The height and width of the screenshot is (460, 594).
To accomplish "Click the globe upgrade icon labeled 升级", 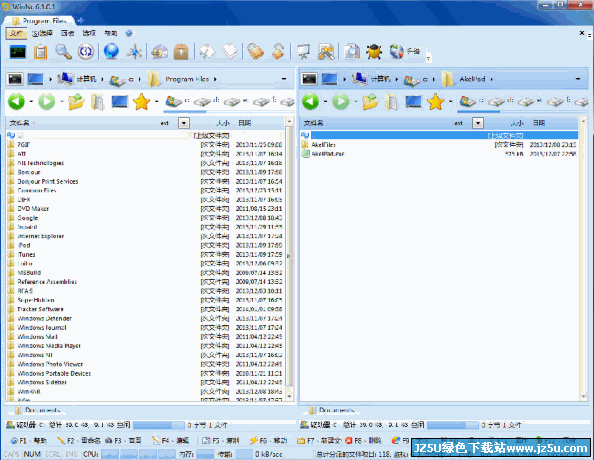I will coord(405,51).
